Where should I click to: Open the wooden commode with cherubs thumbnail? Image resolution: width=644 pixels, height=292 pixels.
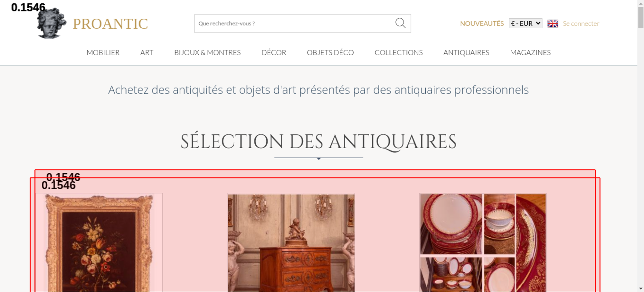(x=291, y=243)
